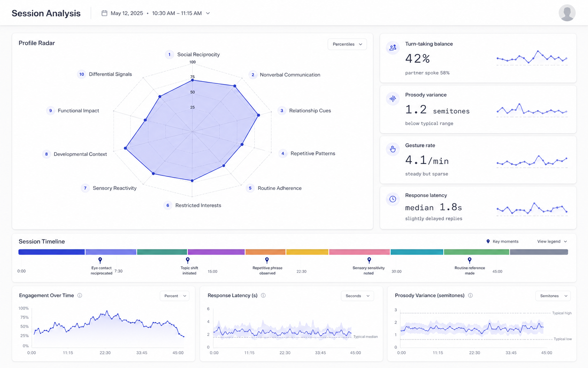Screen dimensions: 588x368
Task: Click the 'below typical range' note
Action: (429, 123)
